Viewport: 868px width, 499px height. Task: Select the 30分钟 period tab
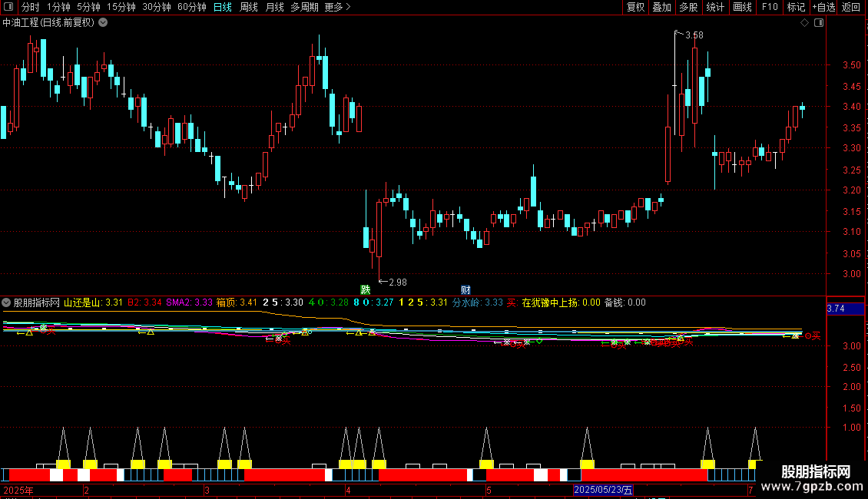click(156, 7)
